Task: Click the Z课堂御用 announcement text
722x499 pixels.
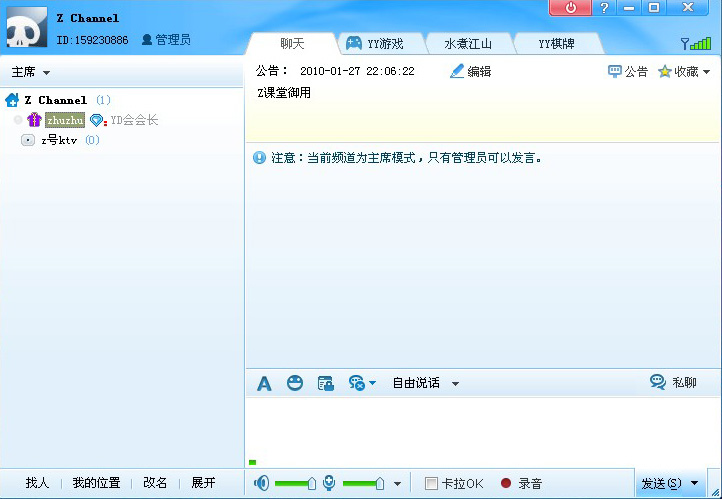Action: click(x=284, y=93)
